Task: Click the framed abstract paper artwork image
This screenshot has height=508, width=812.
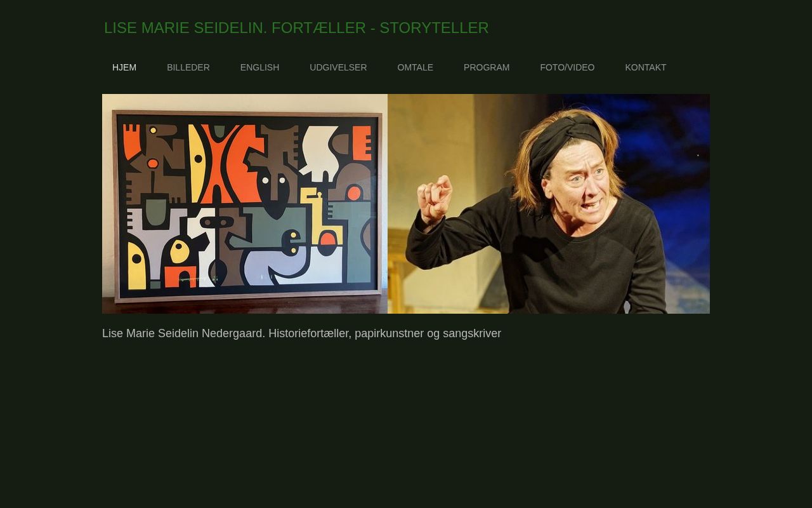Action: point(245,204)
